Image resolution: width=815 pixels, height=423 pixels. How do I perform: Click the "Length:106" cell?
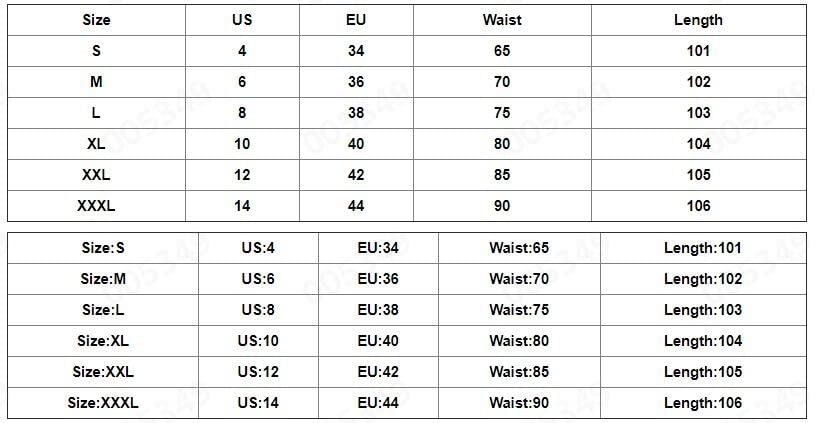[703, 403]
